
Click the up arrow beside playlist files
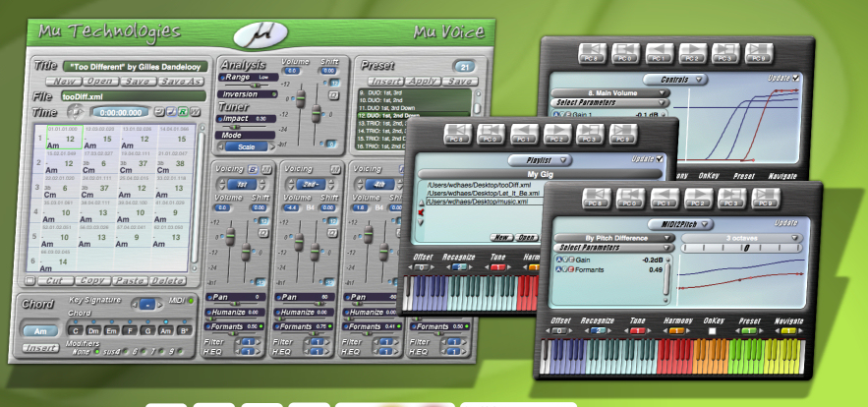click(x=421, y=203)
